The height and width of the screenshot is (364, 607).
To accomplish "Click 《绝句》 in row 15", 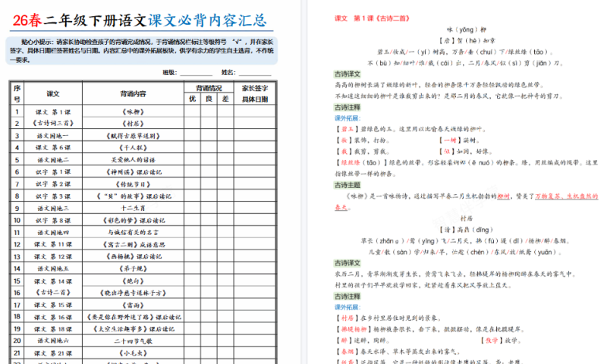I will tap(133, 281).
